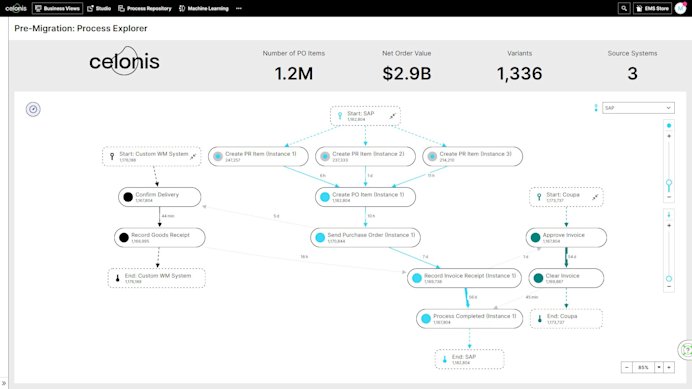Viewport: 692px width, 389px height.
Task: Collapse the Start: Coupa node
Action: coord(595,197)
